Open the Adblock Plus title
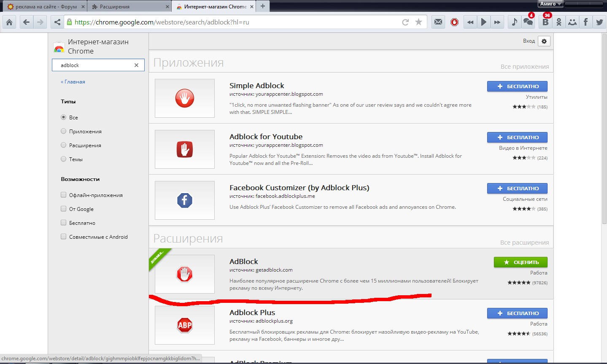This screenshot has width=607, height=364. (x=252, y=313)
